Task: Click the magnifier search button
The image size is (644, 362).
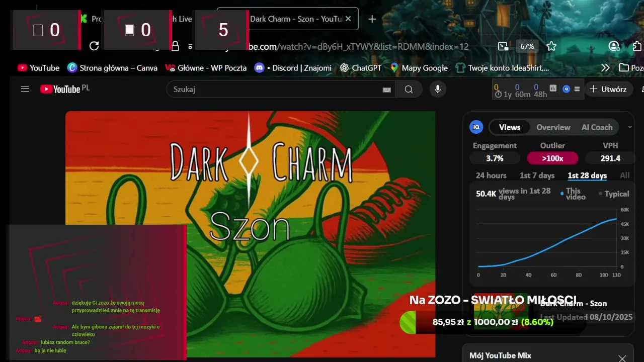Action: (x=409, y=89)
